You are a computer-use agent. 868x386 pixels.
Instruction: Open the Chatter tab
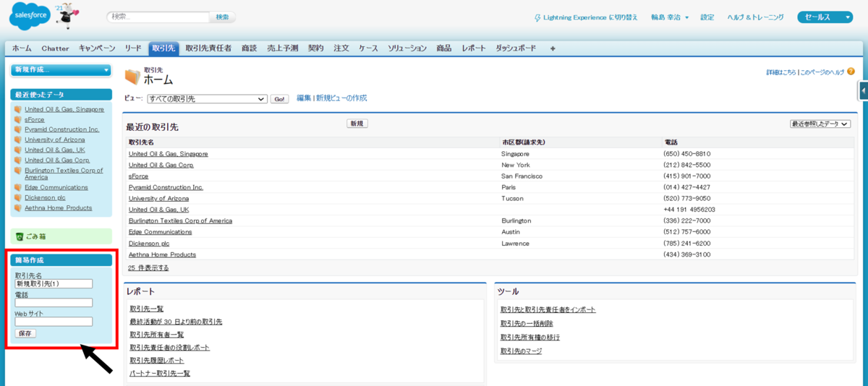coord(56,48)
